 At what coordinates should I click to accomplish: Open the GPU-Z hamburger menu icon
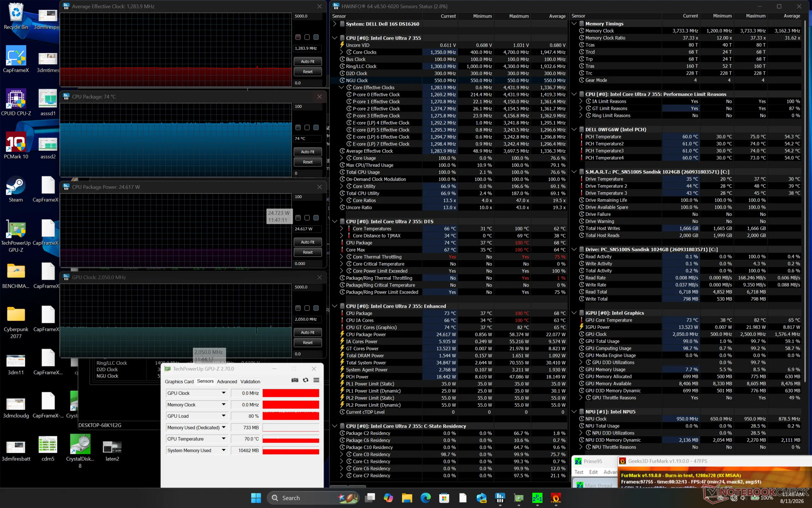point(316,380)
